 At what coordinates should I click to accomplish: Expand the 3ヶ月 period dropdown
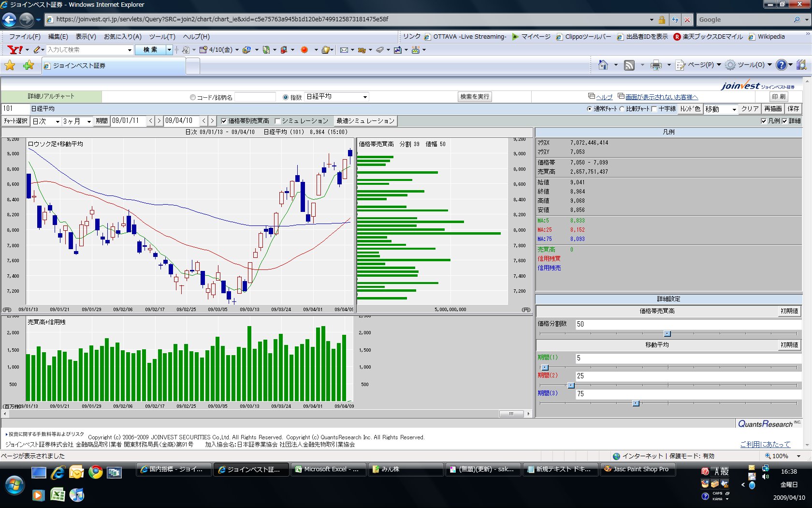[x=76, y=121]
